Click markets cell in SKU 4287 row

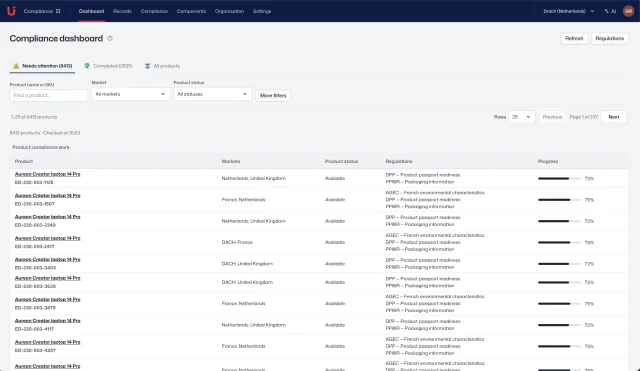tap(243, 346)
